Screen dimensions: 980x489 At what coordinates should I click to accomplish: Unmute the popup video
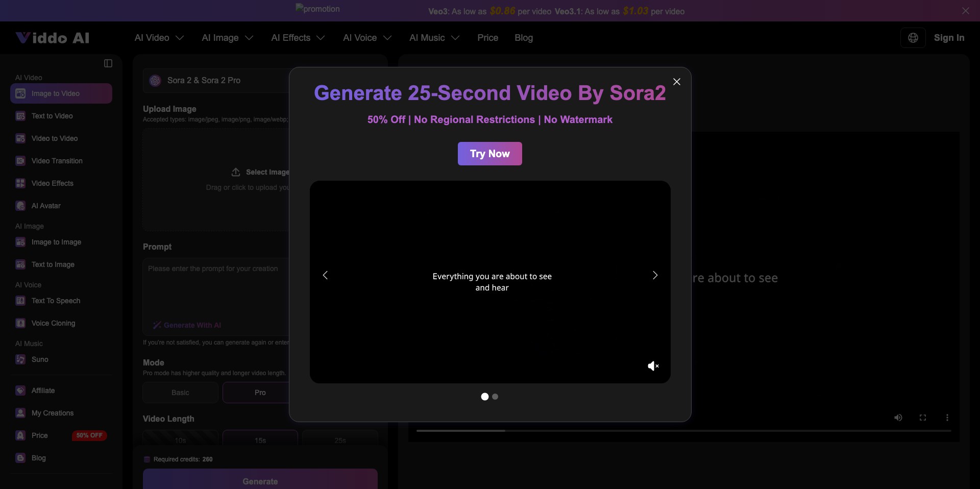[653, 366]
